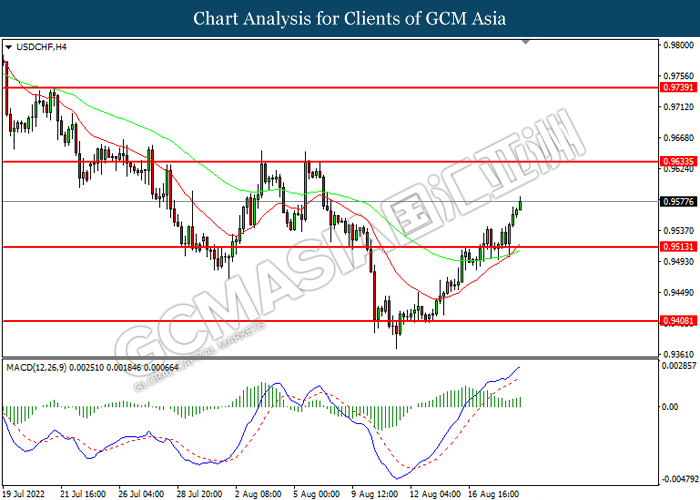700x500 pixels.
Task: Click the 19 Jul 2022 date label
Action: (x=23, y=494)
